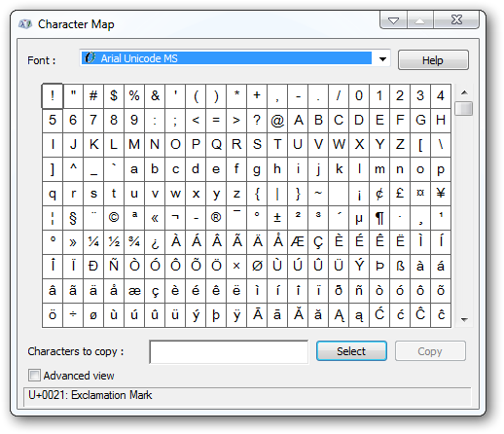The width and height of the screenshot is (504, 434).
Task: Enable the Advanced view checkbox
Action: click(34, 376)
